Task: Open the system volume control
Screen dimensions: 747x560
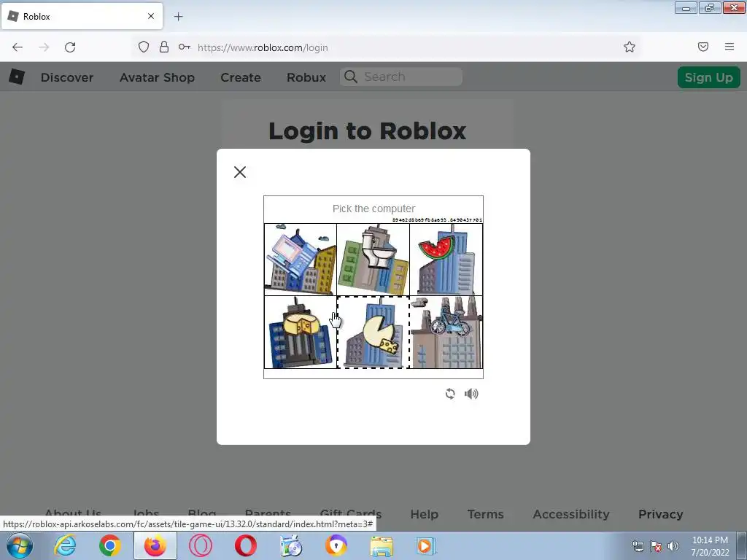Action: point(673,546)
